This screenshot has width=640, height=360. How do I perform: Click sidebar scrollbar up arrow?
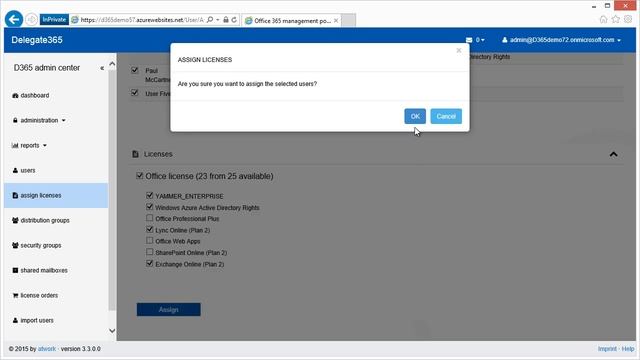click(x=112, y=64)
